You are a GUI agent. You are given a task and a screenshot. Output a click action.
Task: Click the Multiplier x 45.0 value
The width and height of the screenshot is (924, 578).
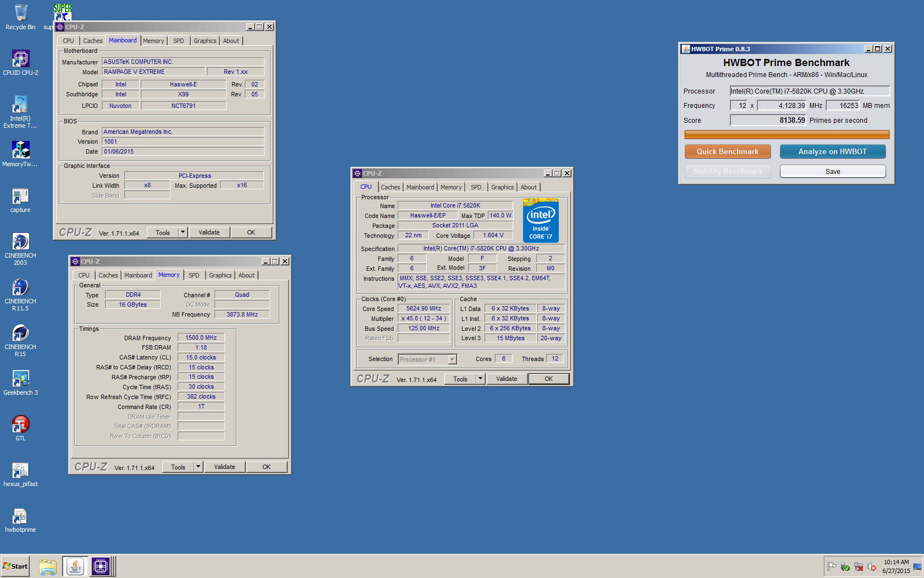coord(424,319)
